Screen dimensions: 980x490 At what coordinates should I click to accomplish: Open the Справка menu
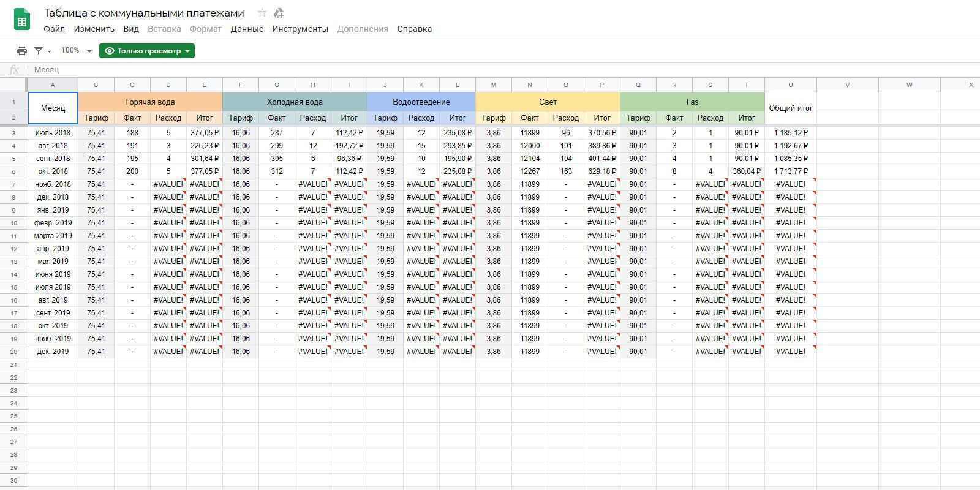[414, 29]
